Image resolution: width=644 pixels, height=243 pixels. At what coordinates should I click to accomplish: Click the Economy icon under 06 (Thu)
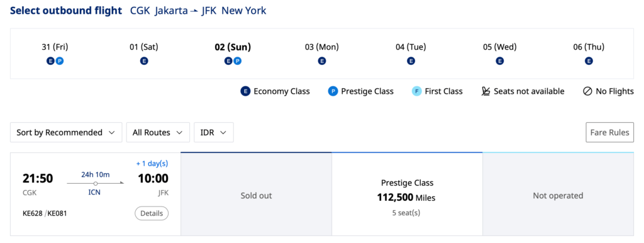coord(589,61)
